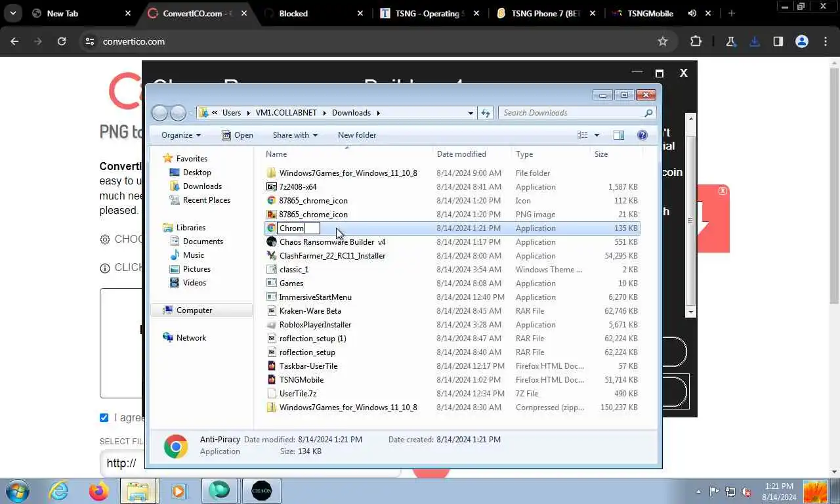Show hidden tray icons arrow

point(698,491)
